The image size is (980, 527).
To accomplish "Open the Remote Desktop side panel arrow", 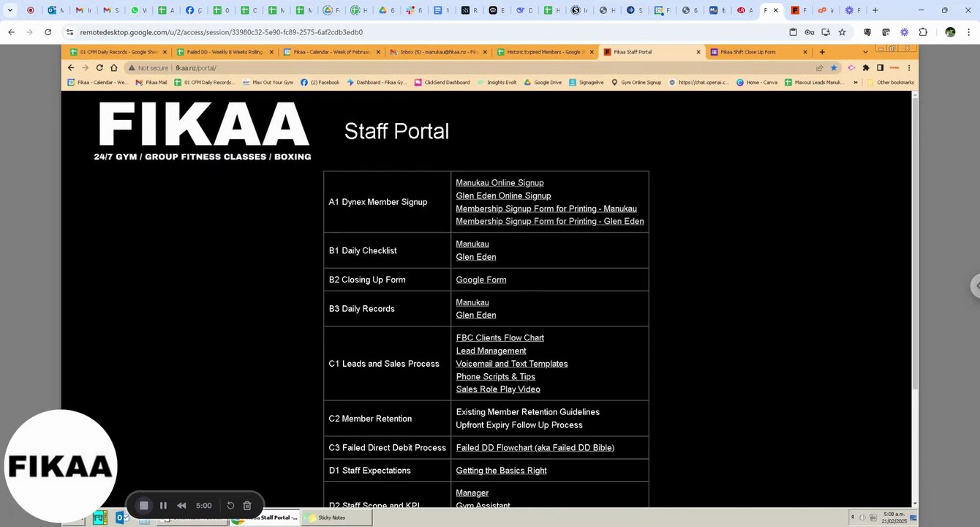I will 975,286.
